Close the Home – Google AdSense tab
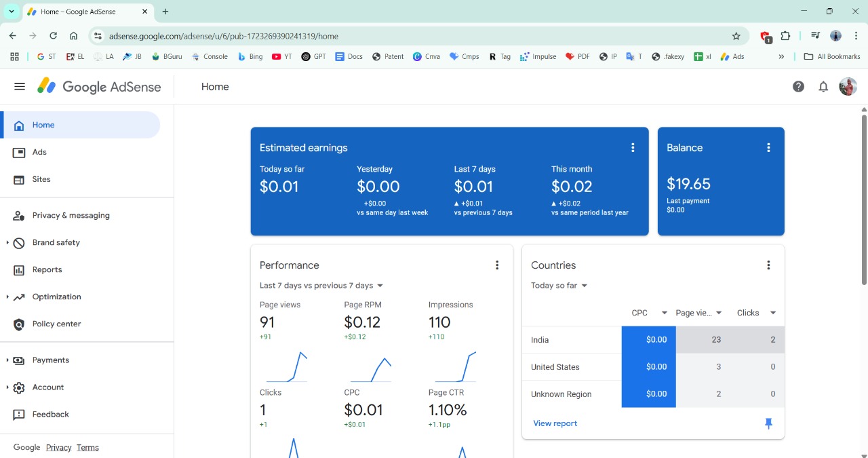868x458 pixels. 145,12
